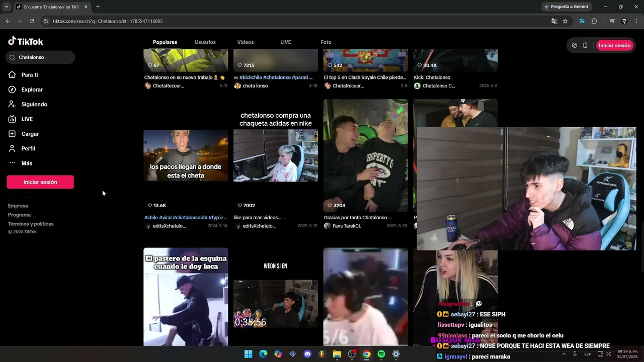The width and height of the screenshot is (644, 362).
Task: Click the Cargar upload option
Action: coord(24,134)
